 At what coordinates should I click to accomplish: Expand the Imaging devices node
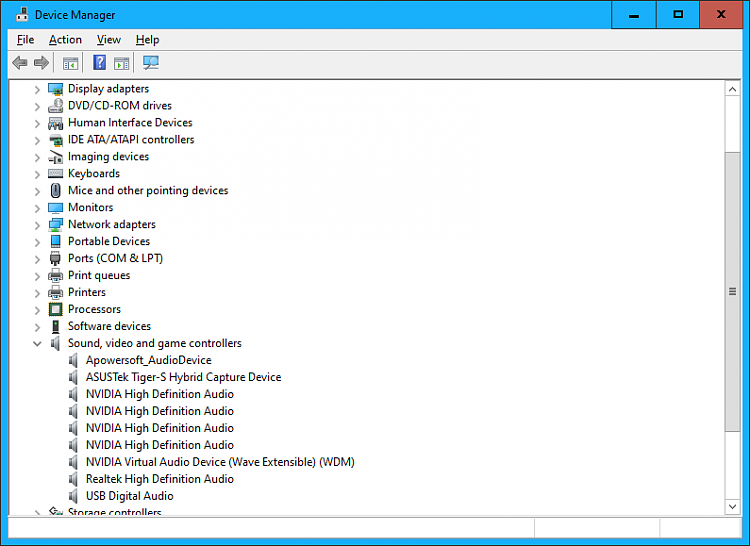tap(37, 157)
